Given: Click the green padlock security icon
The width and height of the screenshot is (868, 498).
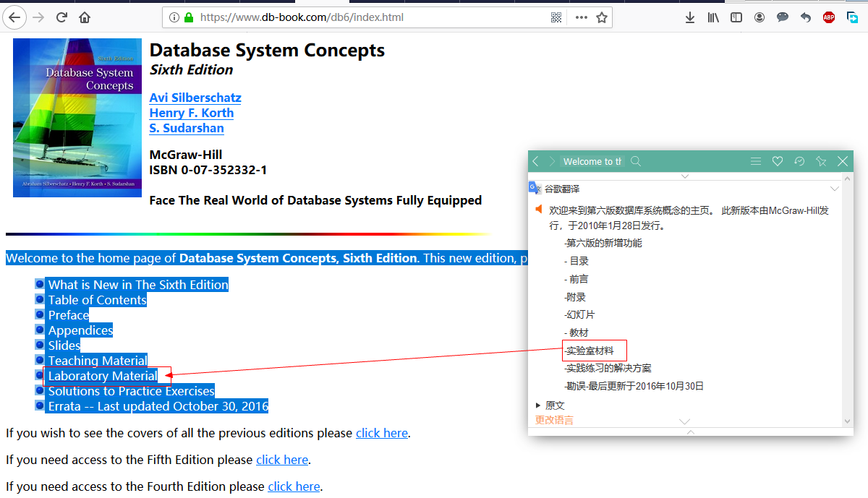Looking at the screenshot, I should pos(189,17).
